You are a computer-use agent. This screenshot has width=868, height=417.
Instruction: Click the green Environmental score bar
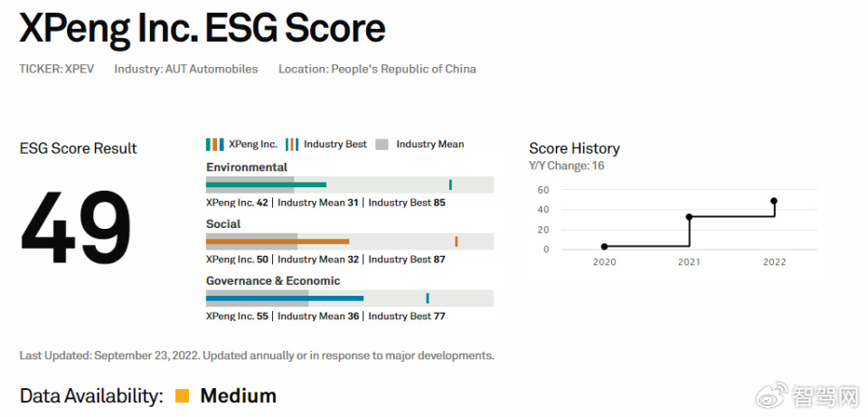pyautogui.click(x=266, y=185)
